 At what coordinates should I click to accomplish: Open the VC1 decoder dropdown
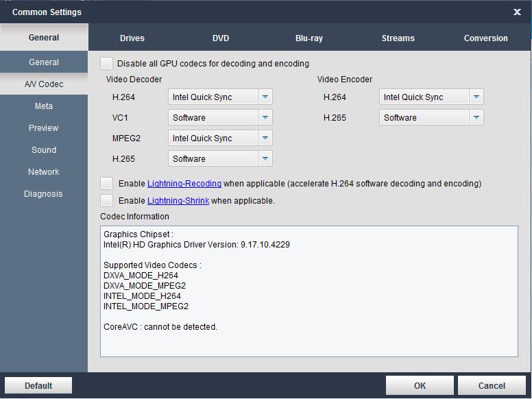[265, 118]
